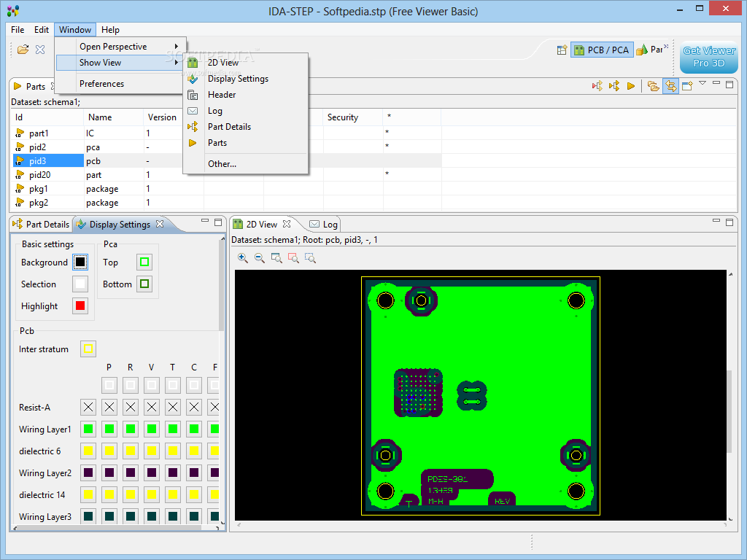Click the red zoom window icon in 2D View
This screenshot has height=560, width=747.
(x=293, y=258)
